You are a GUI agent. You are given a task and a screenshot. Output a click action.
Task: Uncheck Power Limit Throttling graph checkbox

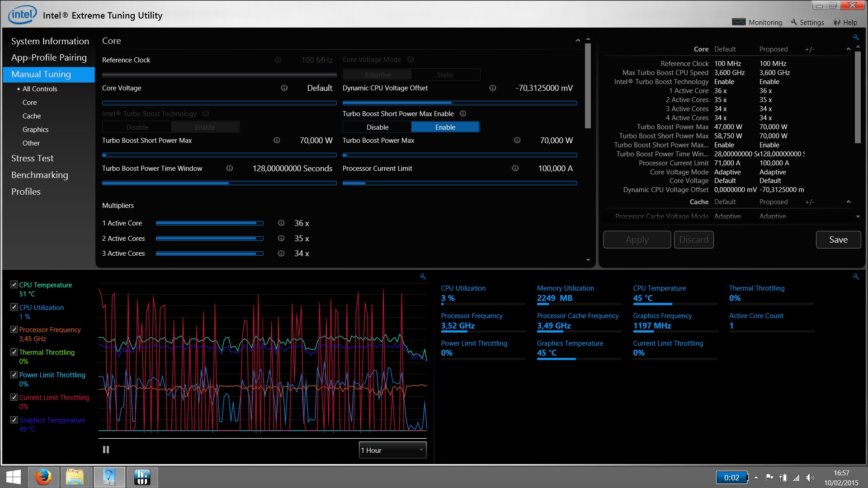(14, 375)
